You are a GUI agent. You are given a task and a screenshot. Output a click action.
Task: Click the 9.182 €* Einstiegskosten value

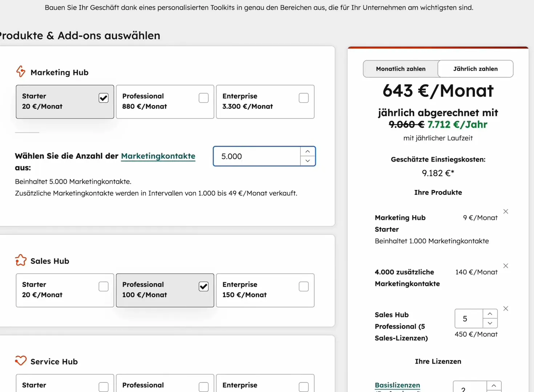coord(438,173)
